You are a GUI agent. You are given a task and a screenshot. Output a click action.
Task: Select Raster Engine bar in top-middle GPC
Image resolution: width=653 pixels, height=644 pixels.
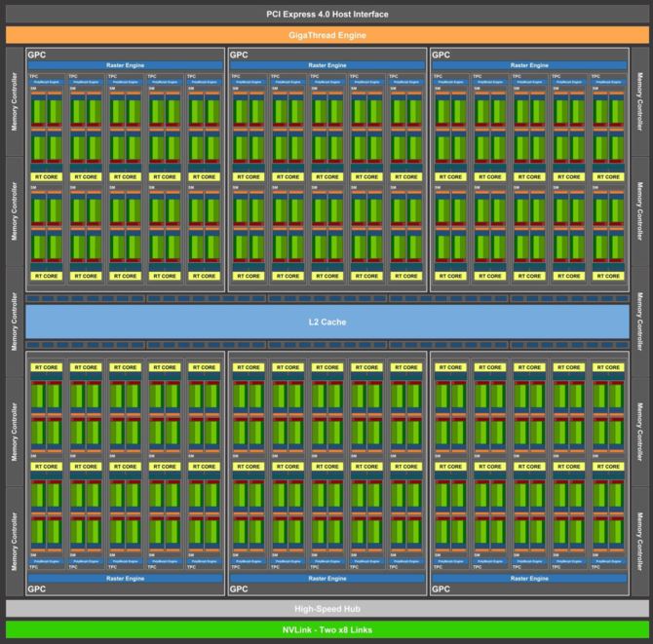pyautogui.click(x=327, y=65)
